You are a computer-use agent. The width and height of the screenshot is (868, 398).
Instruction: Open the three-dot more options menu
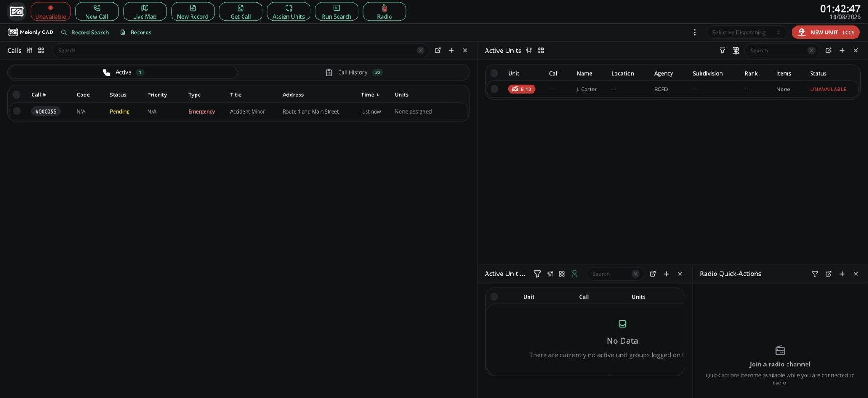coord(695,33)
